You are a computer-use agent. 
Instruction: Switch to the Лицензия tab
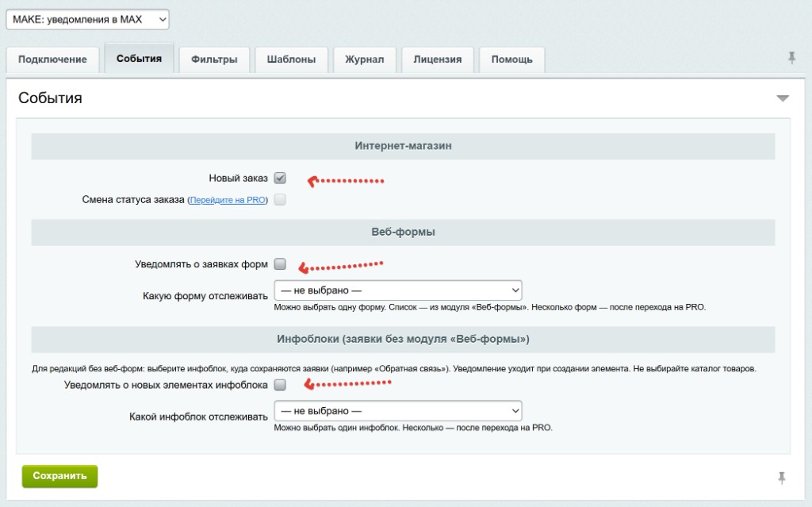click(x=437, y=60)
